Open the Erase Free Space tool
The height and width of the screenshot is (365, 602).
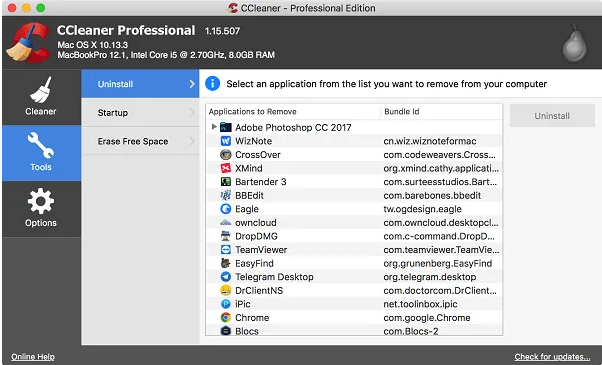pyautogui.click(x=140, y=141)
